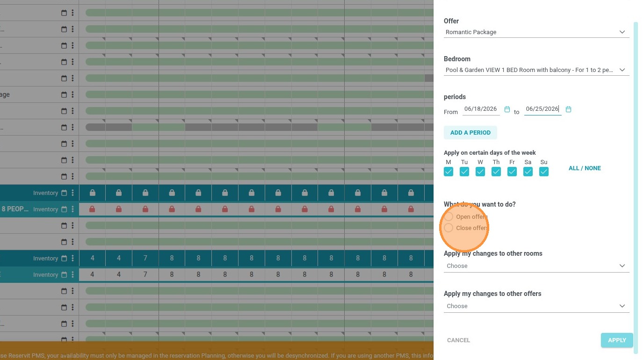Click calendar icon in the row ending 'age'
The width and height of the screenshot is (644, 360).
coord(64,95)
